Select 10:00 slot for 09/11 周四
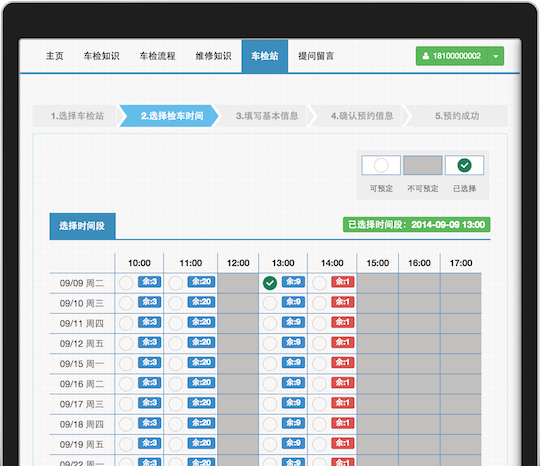 (x=126, y=323)
